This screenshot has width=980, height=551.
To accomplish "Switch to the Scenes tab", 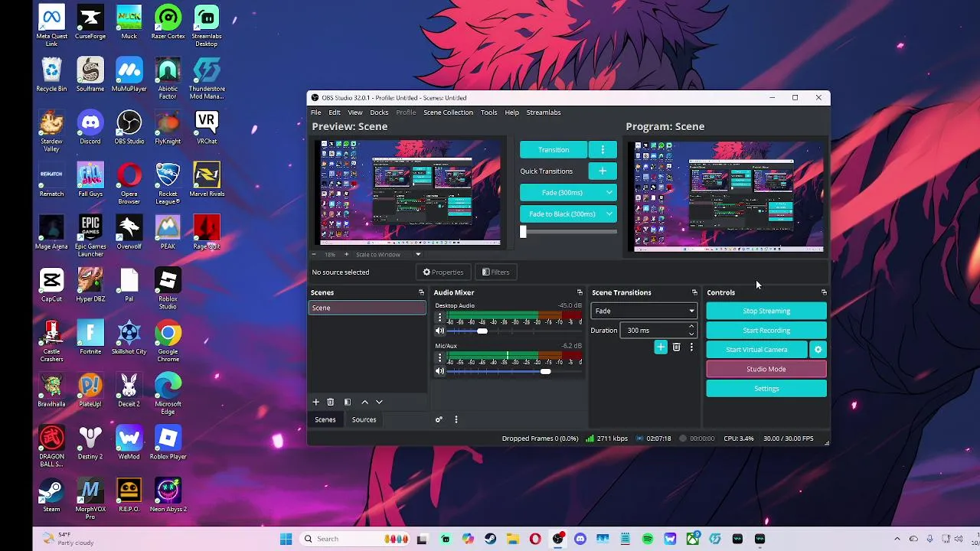I will 325,419.
